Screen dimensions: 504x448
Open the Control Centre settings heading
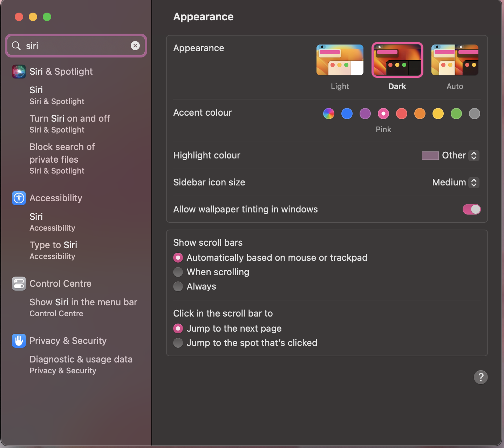coord(60,284)
